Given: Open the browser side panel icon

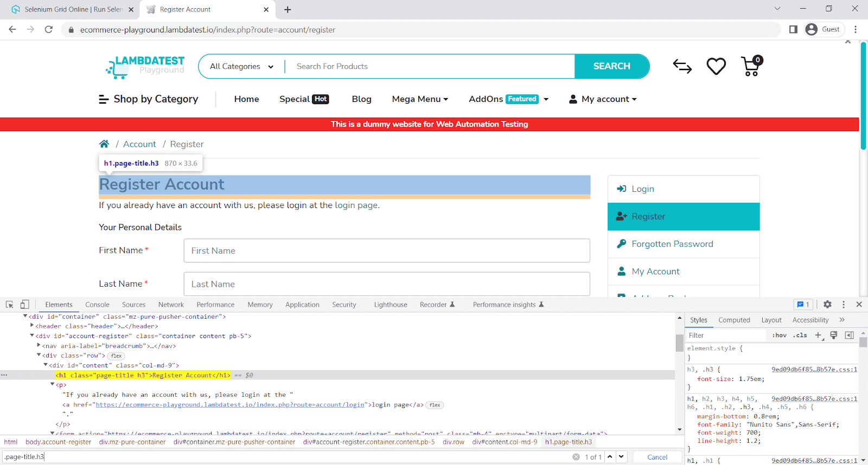Looking at the screenshot, I should pos(793,29).
